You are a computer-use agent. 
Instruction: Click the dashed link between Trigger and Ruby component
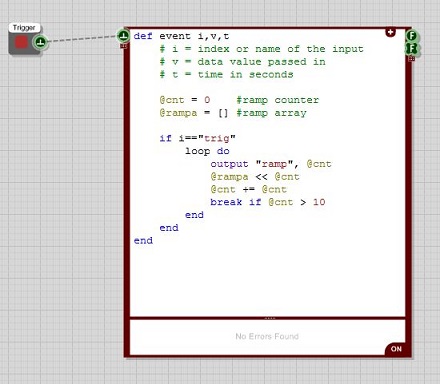82,39
